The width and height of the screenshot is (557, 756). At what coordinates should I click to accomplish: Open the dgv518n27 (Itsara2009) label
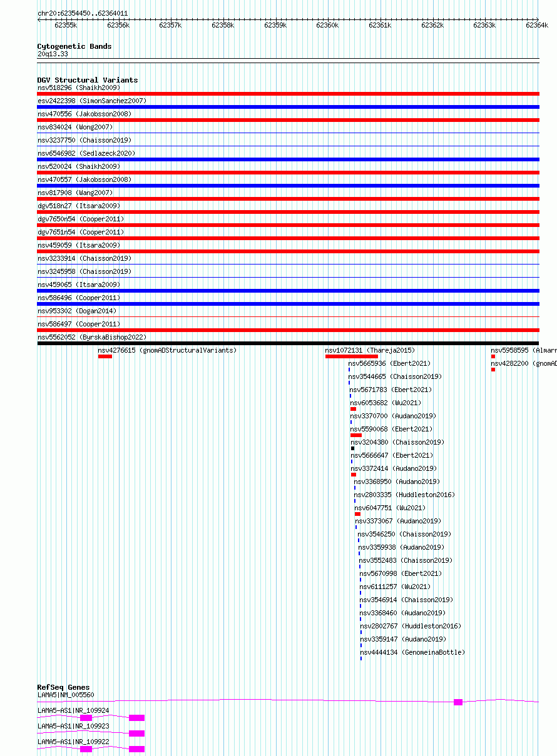click(x=79, y=206)
